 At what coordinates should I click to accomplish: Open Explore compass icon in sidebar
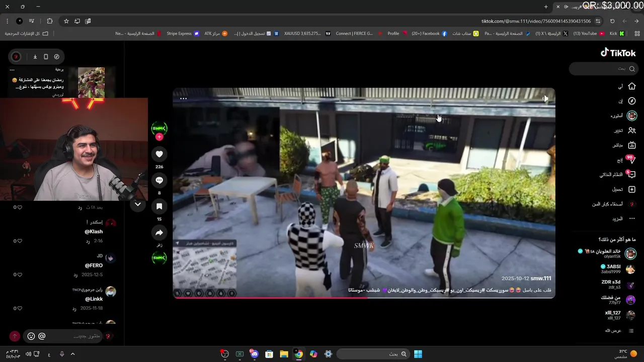point(632,101)
